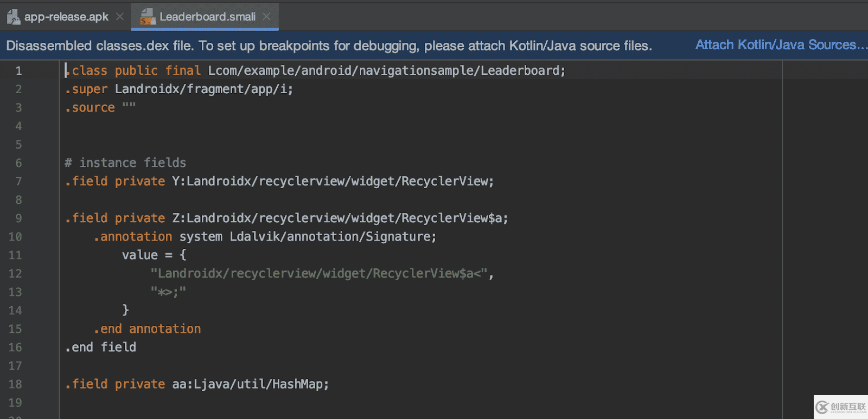Click the APK file icon on first tab
Screen dimensions: 868x419
14,17
